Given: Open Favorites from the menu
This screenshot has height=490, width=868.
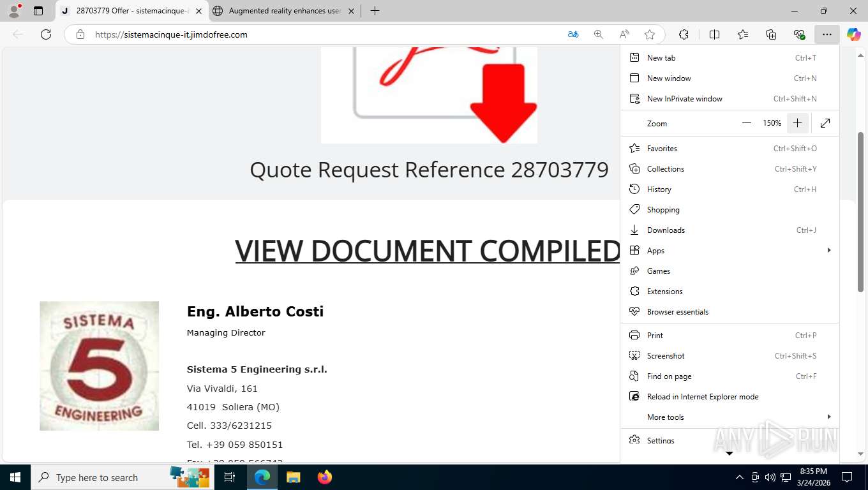Looking at the screenshot, I should click(x=730, y=148).
